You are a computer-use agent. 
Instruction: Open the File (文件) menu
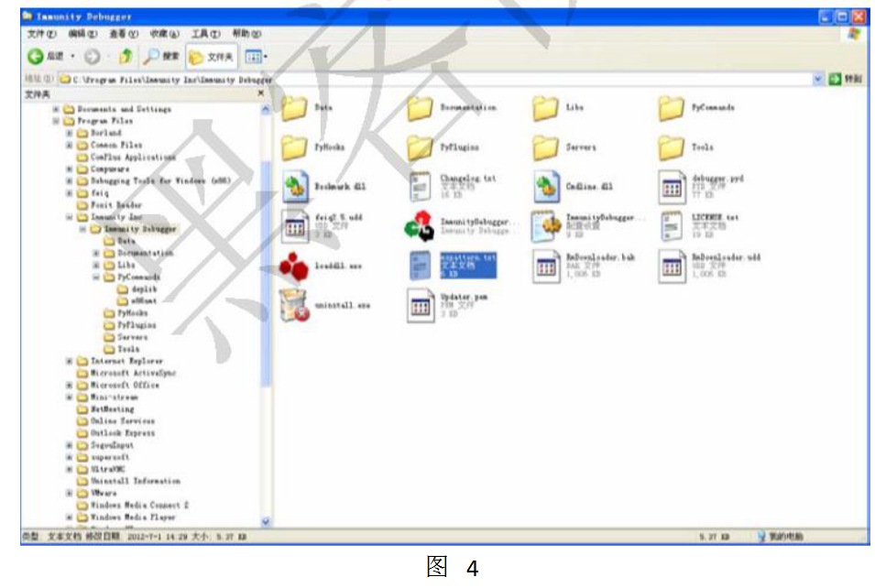(x=42, y=34)
